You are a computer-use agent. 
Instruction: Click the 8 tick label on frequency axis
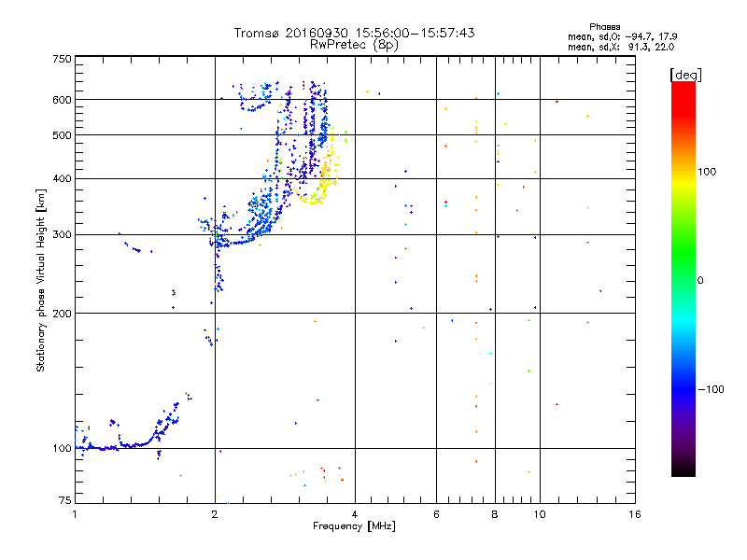click(495, 514)
